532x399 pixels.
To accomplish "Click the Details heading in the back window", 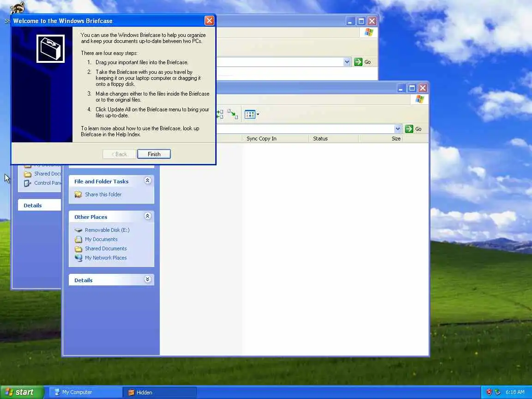I will coord(33,205).
